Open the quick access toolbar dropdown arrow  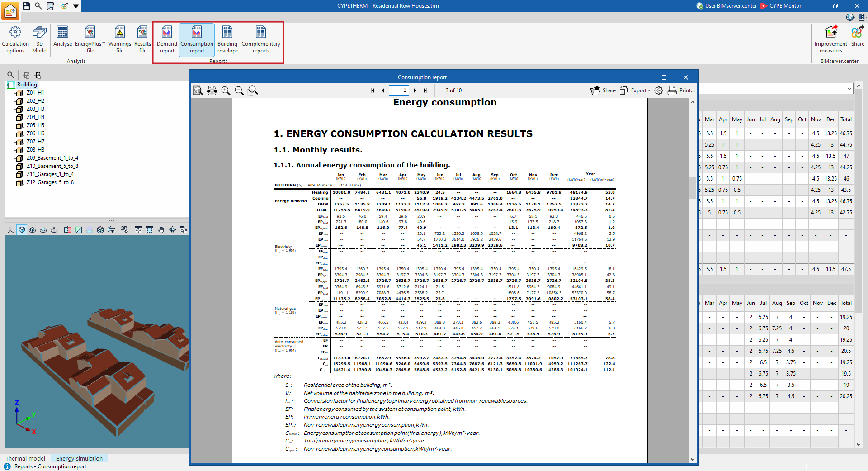tap(76, 6)
